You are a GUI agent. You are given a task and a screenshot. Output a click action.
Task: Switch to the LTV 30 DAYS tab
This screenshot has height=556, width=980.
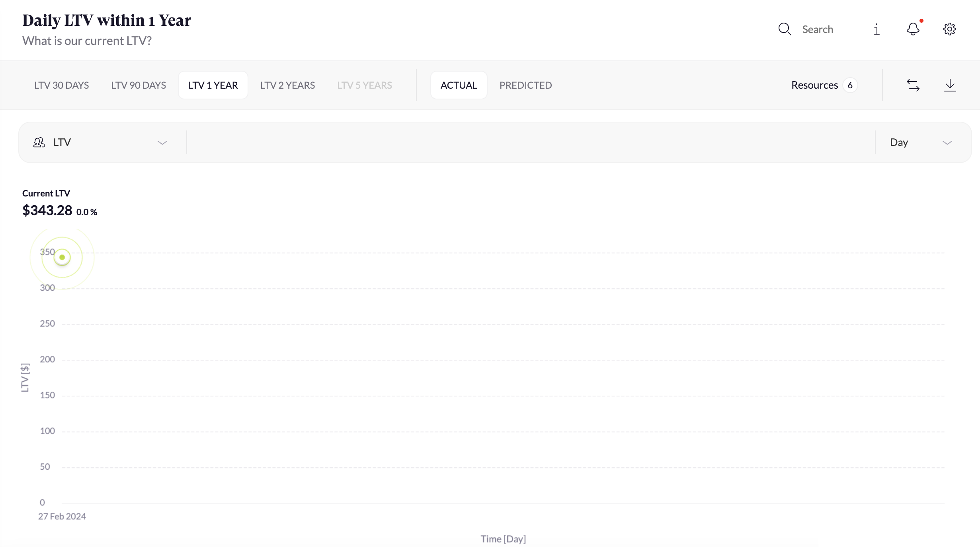pos(62,85)
